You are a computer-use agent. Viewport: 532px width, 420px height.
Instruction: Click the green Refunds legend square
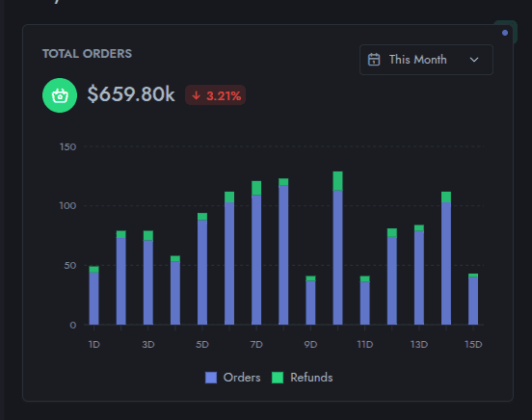coord(278,378)
